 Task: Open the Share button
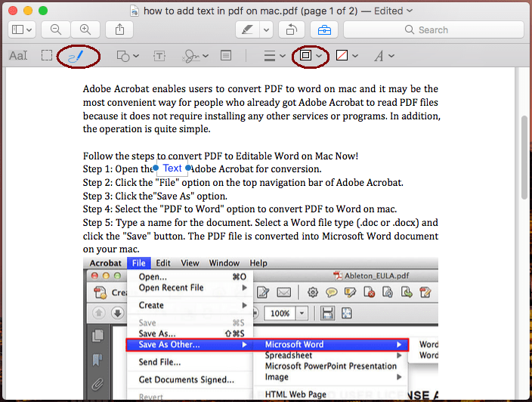point(119,30)
